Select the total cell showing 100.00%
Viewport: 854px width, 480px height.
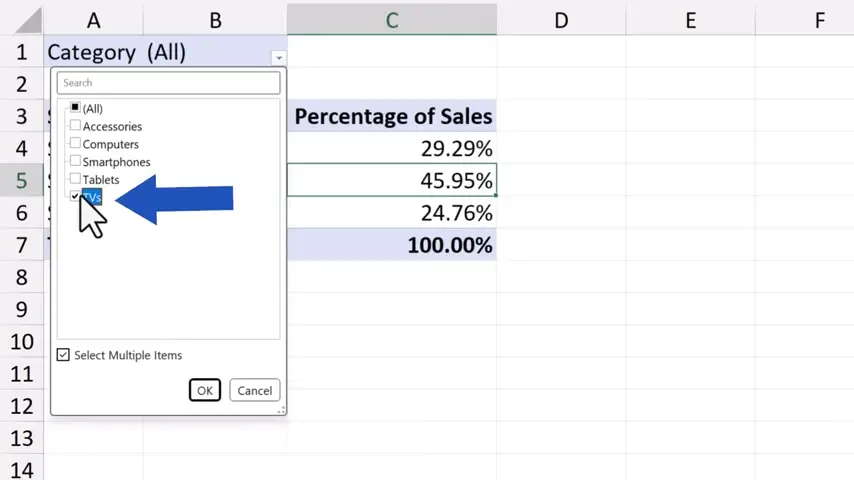[392, 246]
